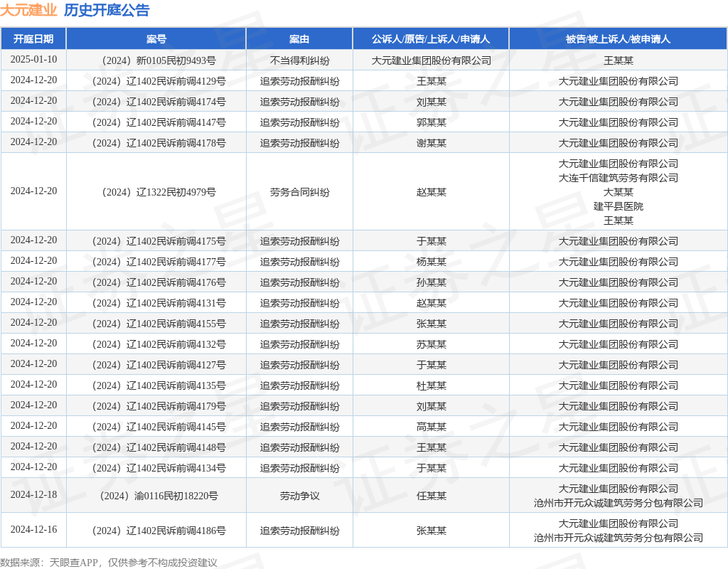Click defendant 建平县医院
Image resolution: width=728 pixels, height=569 pixels.
click(x=618, y=206)
